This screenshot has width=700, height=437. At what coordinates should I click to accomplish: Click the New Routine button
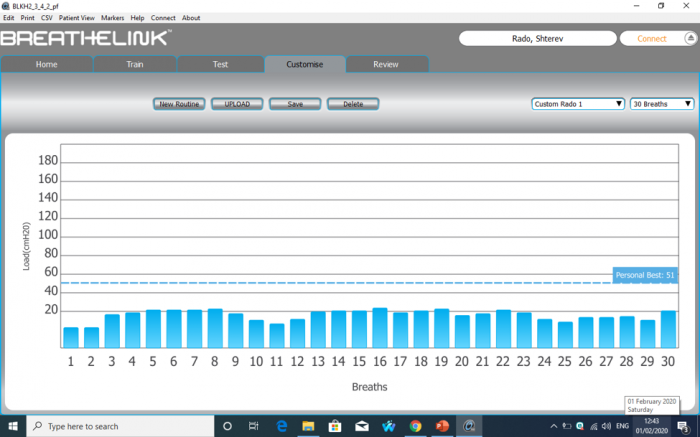pyautogui.click(x=179, y=104)
